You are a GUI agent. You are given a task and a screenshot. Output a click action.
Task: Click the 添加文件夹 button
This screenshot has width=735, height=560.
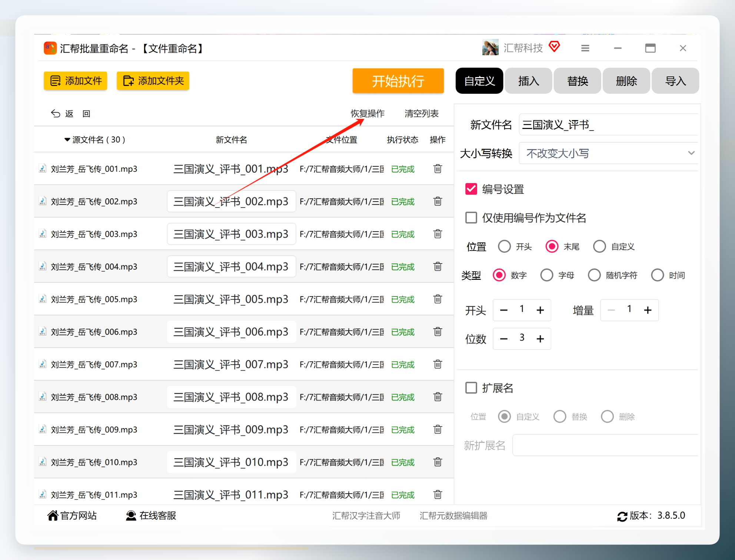click(x=153, y=81)
